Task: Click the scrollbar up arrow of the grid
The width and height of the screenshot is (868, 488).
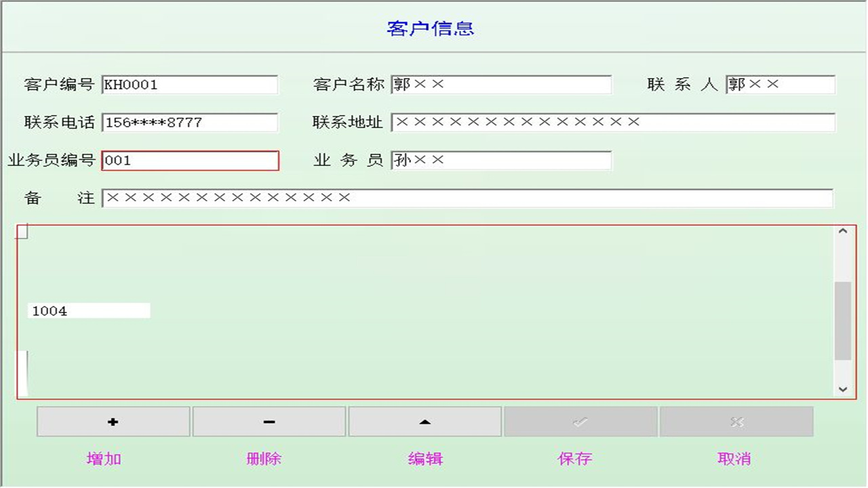Action: pos(842,231)
